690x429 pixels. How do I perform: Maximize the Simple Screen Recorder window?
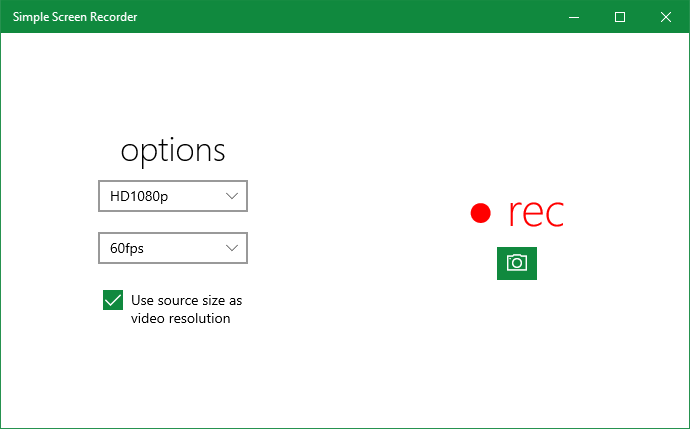pos(620,17)
